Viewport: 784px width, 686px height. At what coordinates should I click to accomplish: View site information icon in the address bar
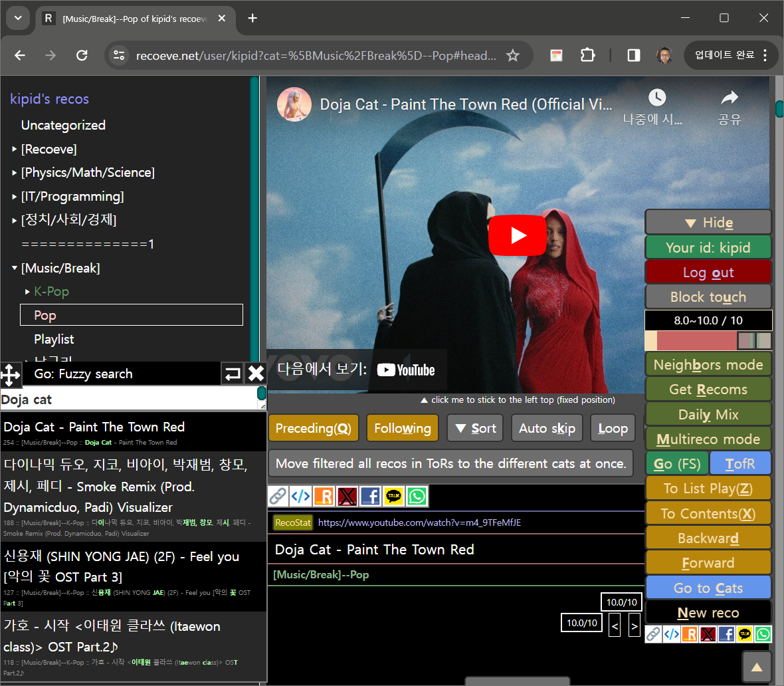point(119,55)
